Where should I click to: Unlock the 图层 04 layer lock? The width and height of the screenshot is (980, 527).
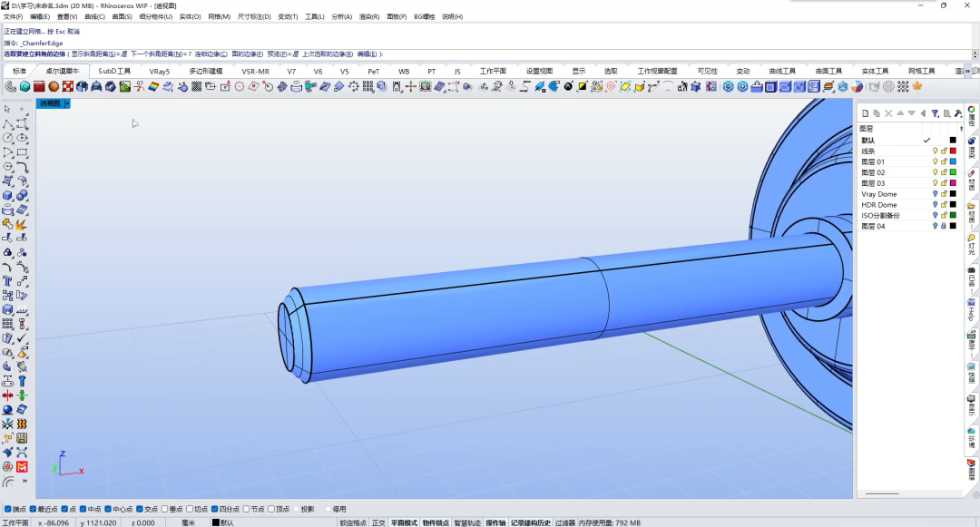tap(944, 226)
